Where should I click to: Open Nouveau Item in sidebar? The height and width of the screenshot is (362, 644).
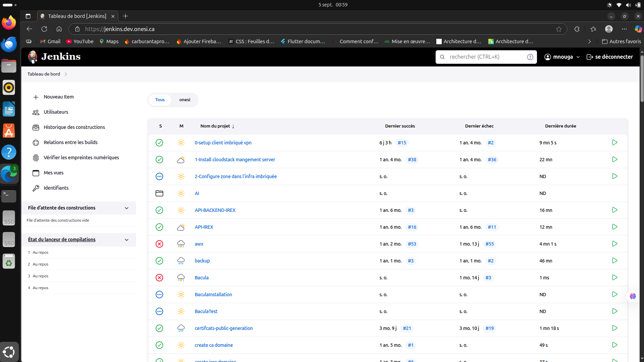tap(58, 97)
